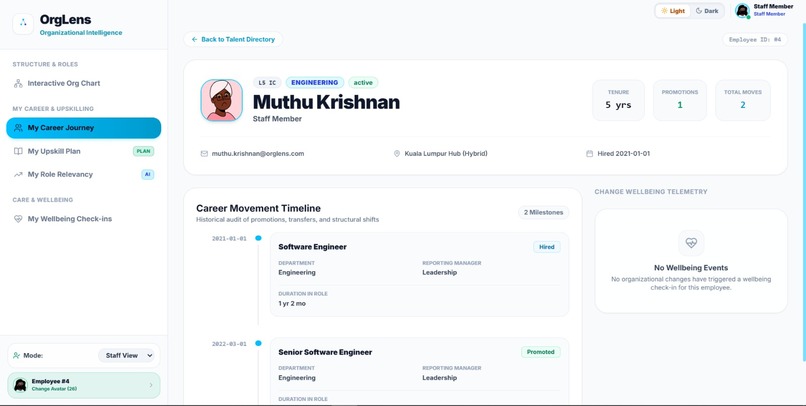Click the Promoted tag

[540, 352]
